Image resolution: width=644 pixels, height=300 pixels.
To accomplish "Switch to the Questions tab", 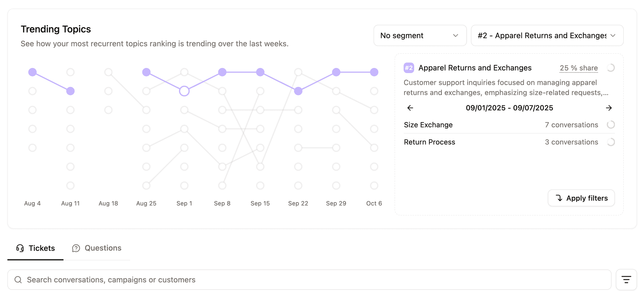I will click(x=103, y=248).
